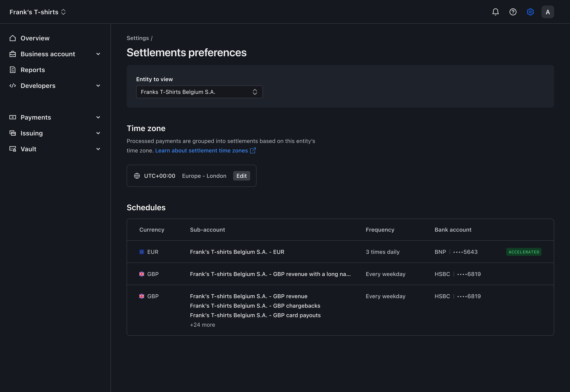This screenshot has height=392, width=570.
Task: Click the Business account briefcase icon
Action: coord(12,54)
